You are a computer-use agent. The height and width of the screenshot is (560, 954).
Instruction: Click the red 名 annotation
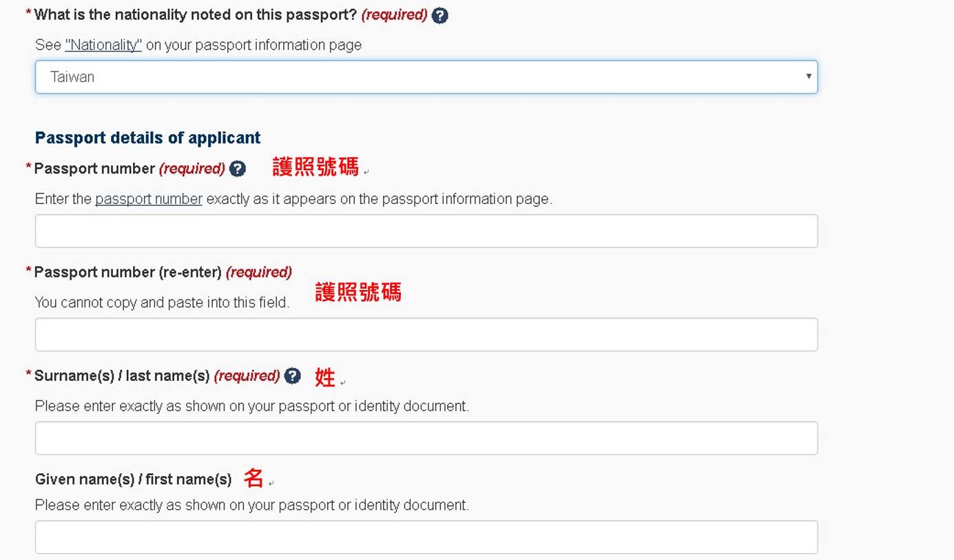pyautogui.click(x=253, y=478)
